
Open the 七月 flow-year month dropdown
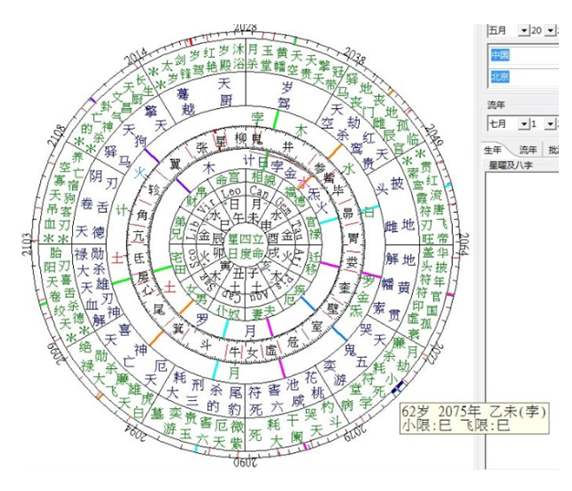(x=524, y=124)
